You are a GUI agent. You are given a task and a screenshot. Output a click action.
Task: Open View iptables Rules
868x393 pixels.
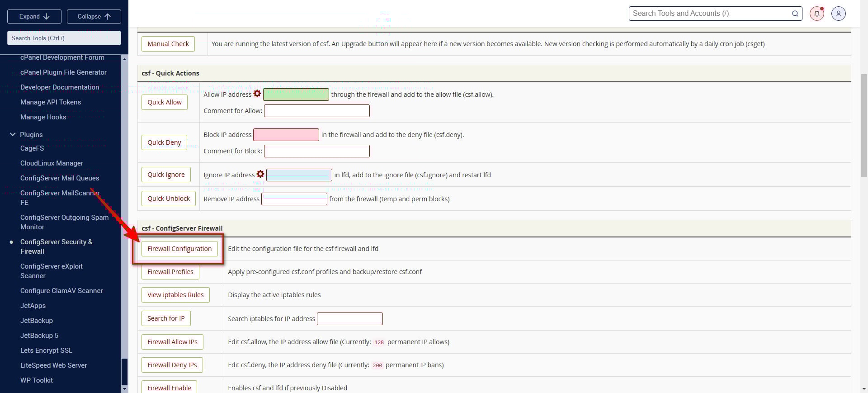click(x=175, y=295)
